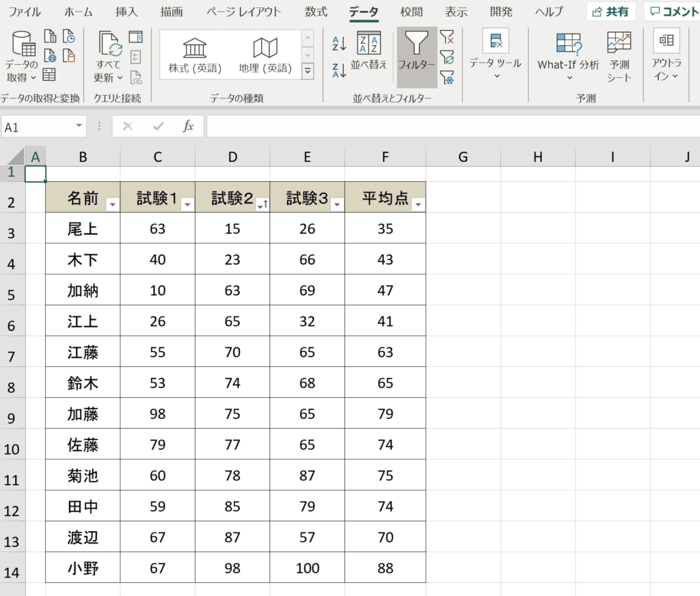The width and height of the screenshot is (700, 596).
Task: Click the Edit Links icon
Action: pos(136,77)
